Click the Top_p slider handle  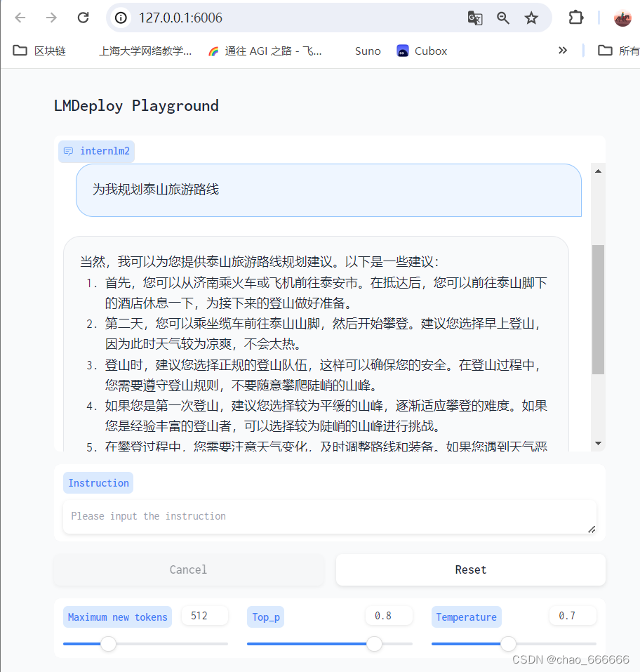click(375, 644)
